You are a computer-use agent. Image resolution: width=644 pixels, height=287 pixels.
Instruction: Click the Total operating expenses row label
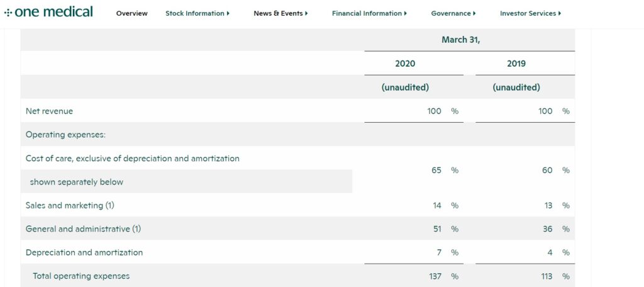(x=81, y=276)
